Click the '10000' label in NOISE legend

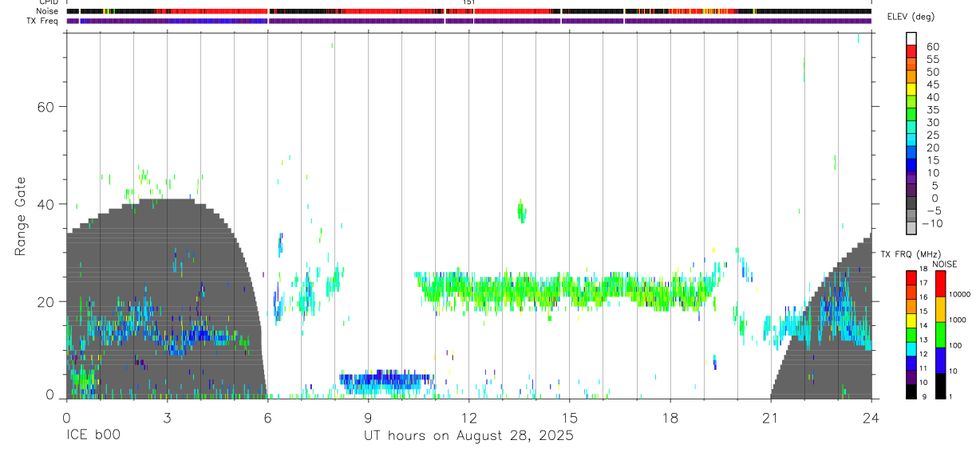tap(959, 295)
